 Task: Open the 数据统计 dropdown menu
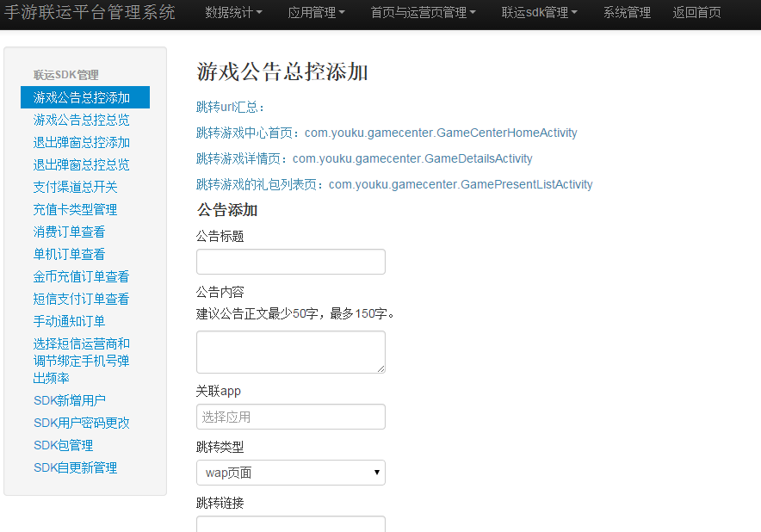233,12
